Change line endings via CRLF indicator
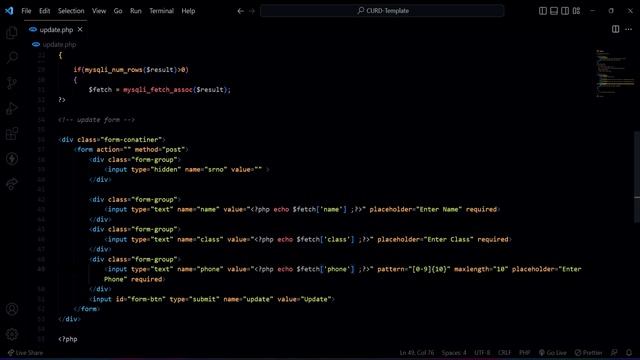The height and width of the screenshot is (360, 640). [x=504, y=353]
